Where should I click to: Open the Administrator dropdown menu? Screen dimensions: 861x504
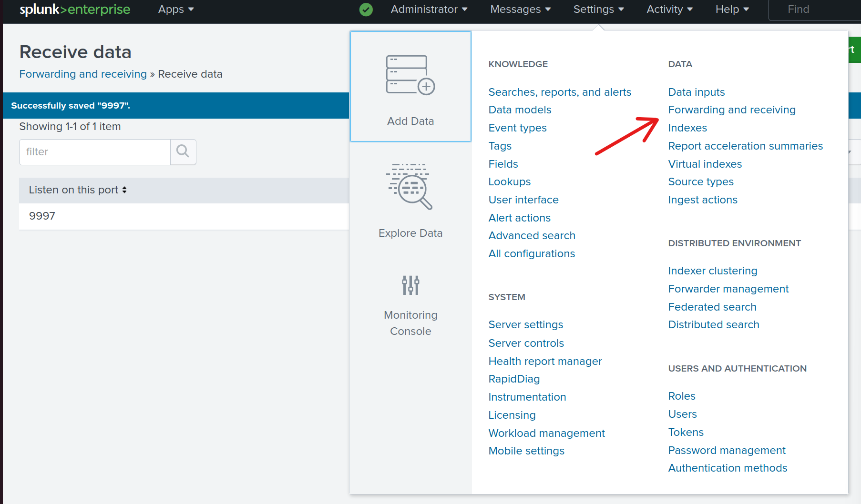point(429,10)
